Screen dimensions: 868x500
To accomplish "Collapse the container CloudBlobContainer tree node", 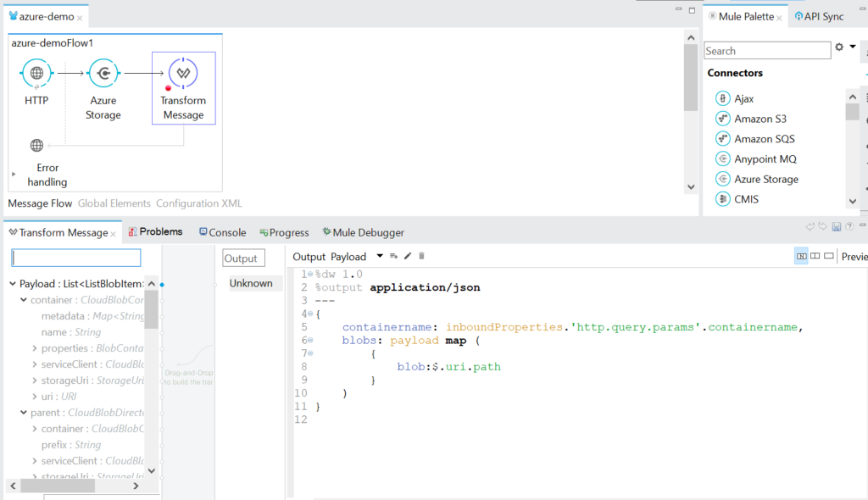I will [24, 299].
